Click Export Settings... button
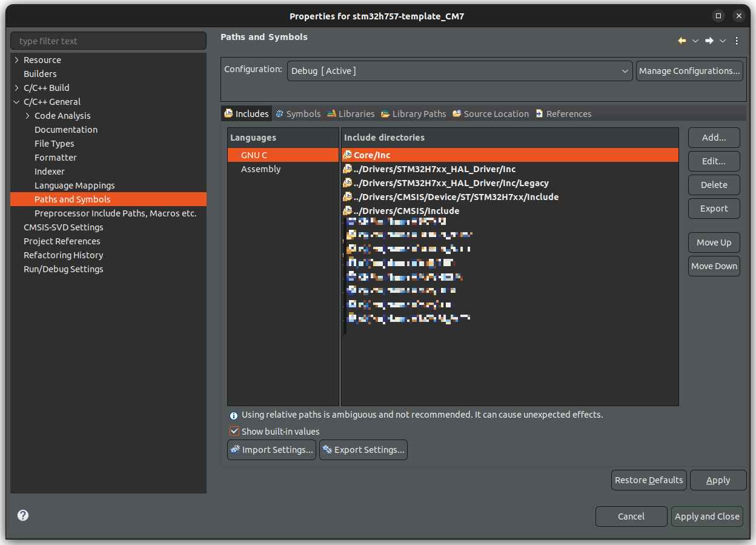This screenshot has width=756, height=545. [363, 450]
